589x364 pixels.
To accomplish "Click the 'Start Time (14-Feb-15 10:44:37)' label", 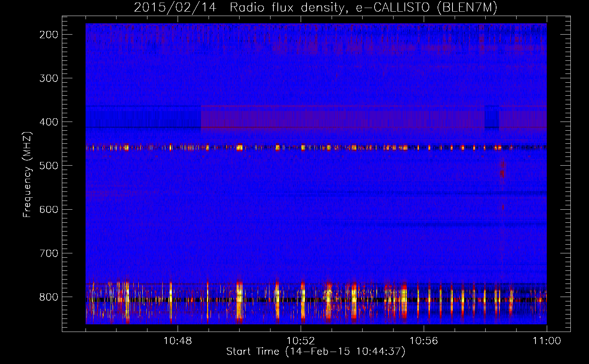I will click(x=316, y=352).
